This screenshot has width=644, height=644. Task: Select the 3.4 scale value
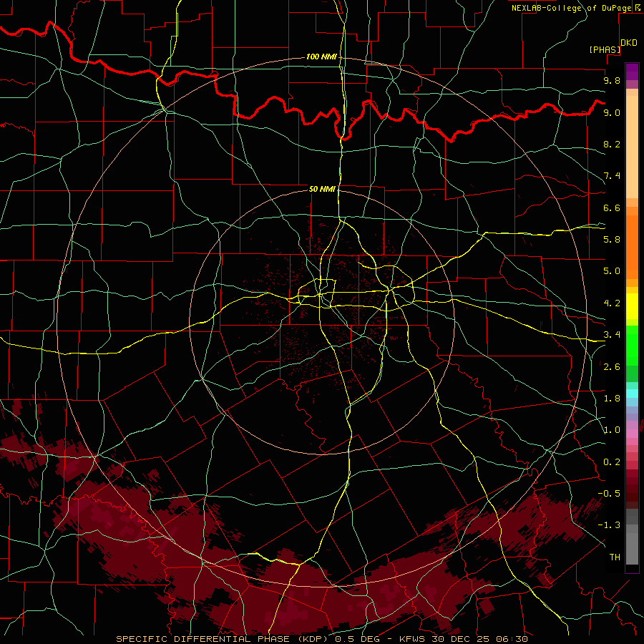[612, 335]
